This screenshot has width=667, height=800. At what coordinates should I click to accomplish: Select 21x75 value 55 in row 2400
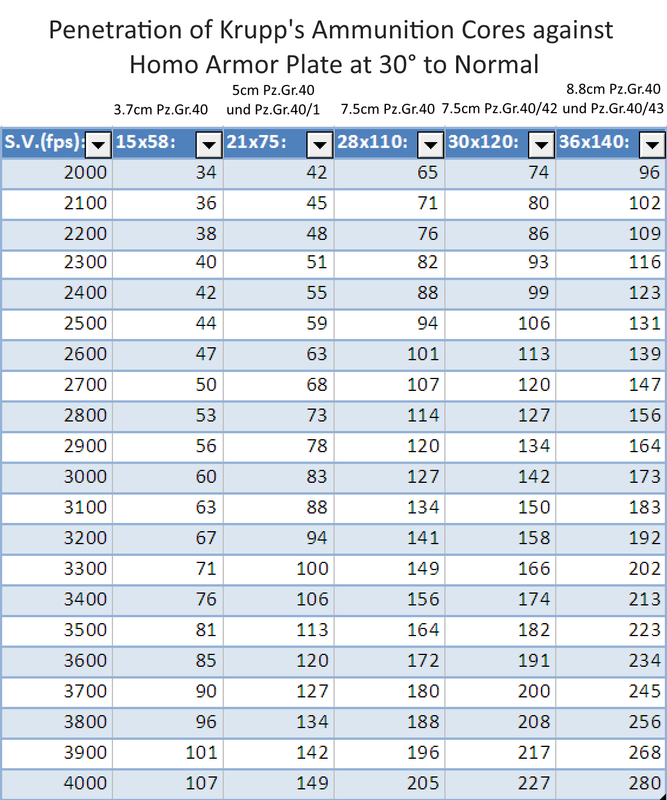pos(279,294)
